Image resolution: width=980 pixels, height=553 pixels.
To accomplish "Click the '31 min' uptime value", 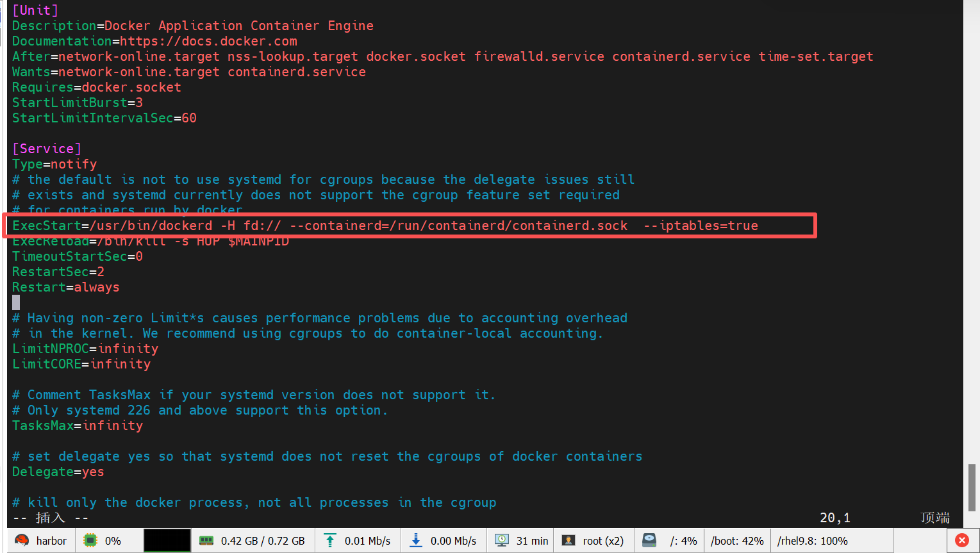I will [532, 541].
